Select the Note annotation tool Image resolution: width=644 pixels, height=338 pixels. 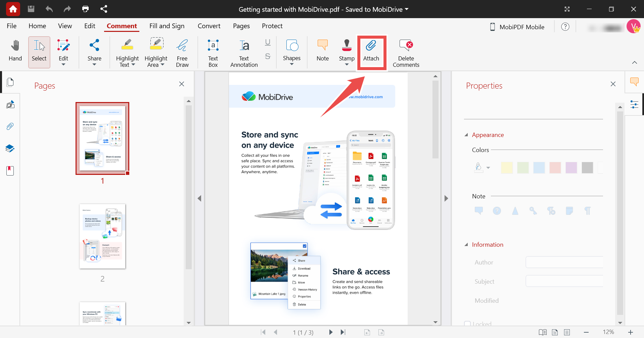(x=322, y=51)
